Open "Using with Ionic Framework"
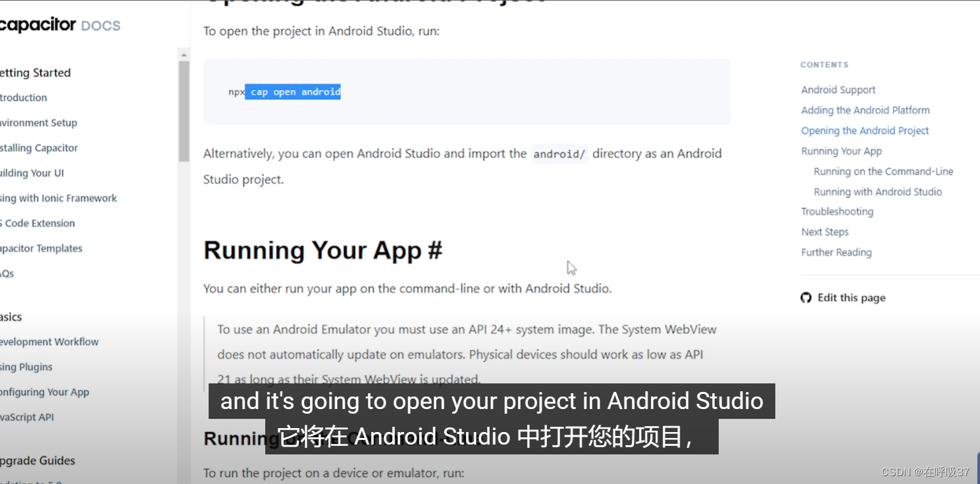The height and width of the screenshot is (484, 980). tap(58, 198)
